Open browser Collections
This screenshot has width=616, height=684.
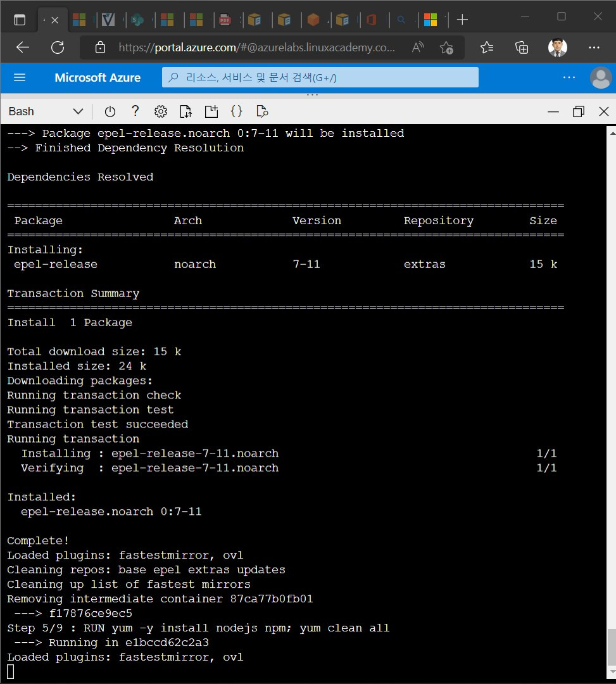click(x=522, y=47)
